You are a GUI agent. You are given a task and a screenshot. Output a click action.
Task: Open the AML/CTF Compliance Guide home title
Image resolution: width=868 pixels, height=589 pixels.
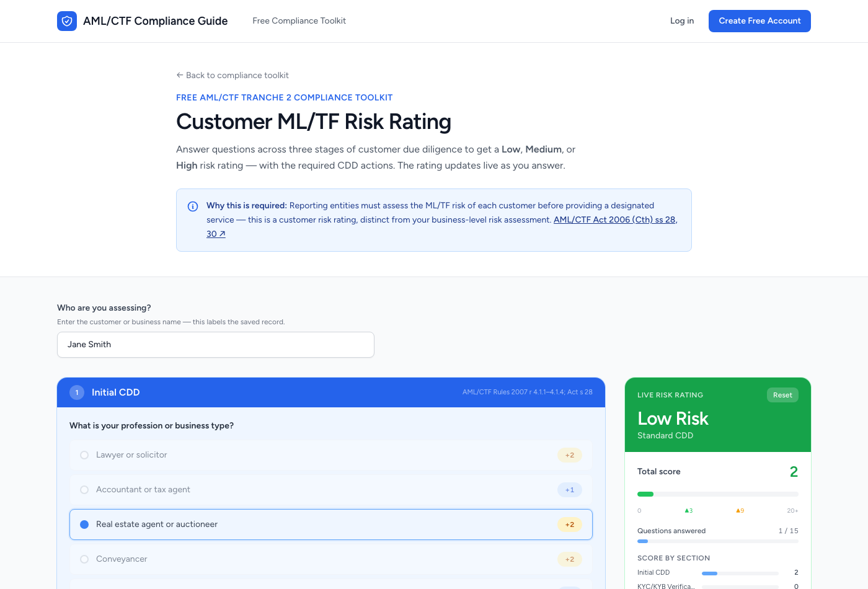coord(155,21)
